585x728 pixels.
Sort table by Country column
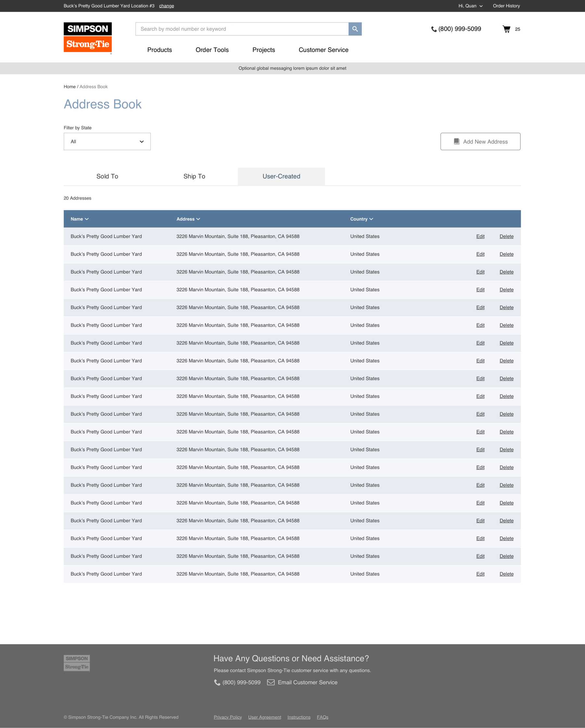click(361, 219)
